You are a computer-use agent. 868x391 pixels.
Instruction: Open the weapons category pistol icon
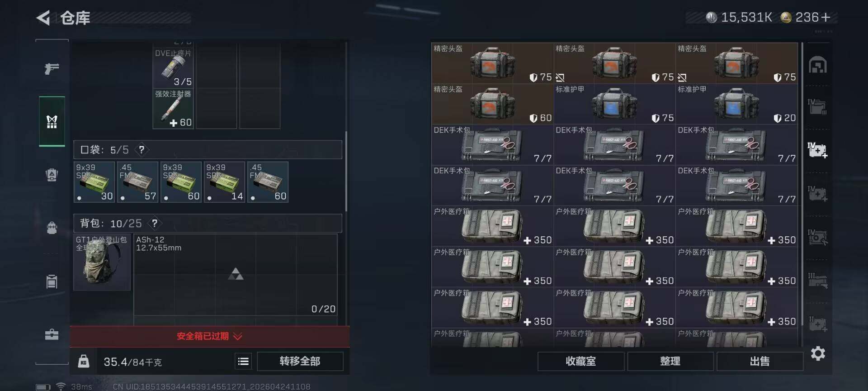pyautogui.click(x=52, y=69)
